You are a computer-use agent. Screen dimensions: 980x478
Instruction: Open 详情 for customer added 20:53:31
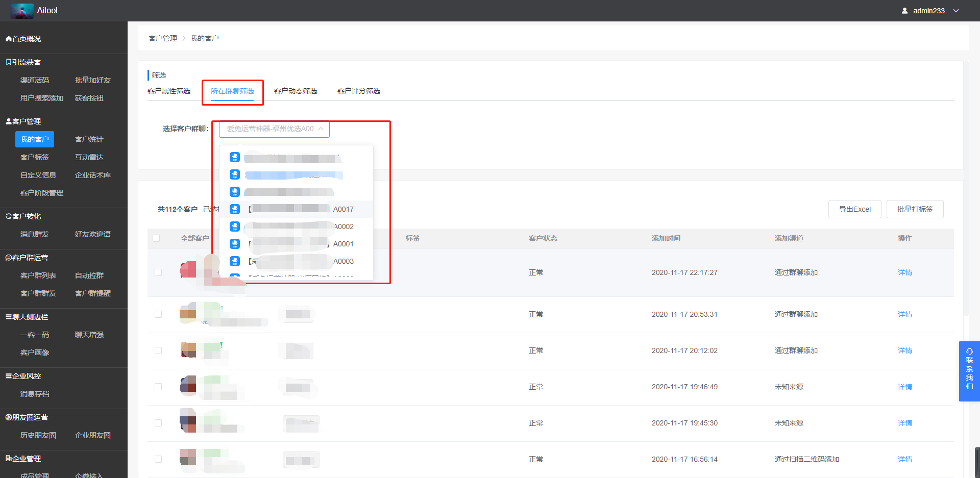tap(905, 314)
